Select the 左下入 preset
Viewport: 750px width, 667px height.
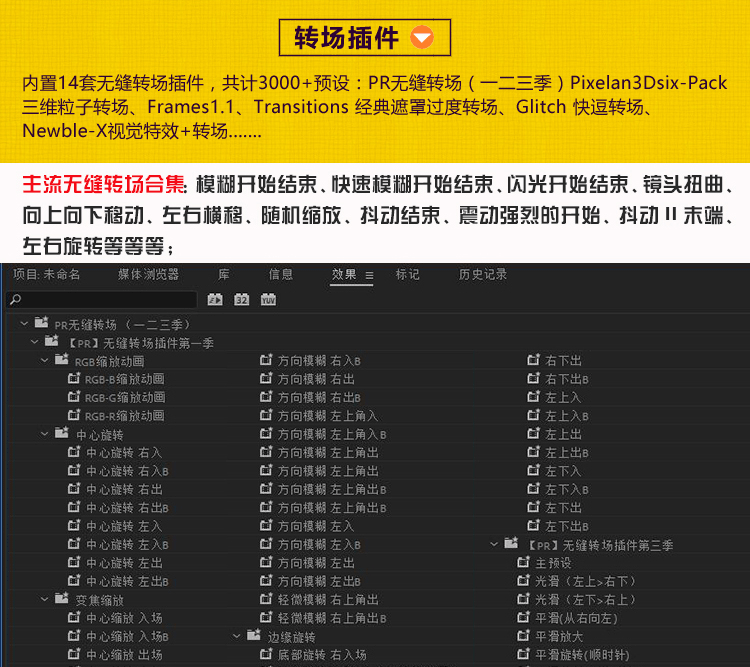coord(563,471)
